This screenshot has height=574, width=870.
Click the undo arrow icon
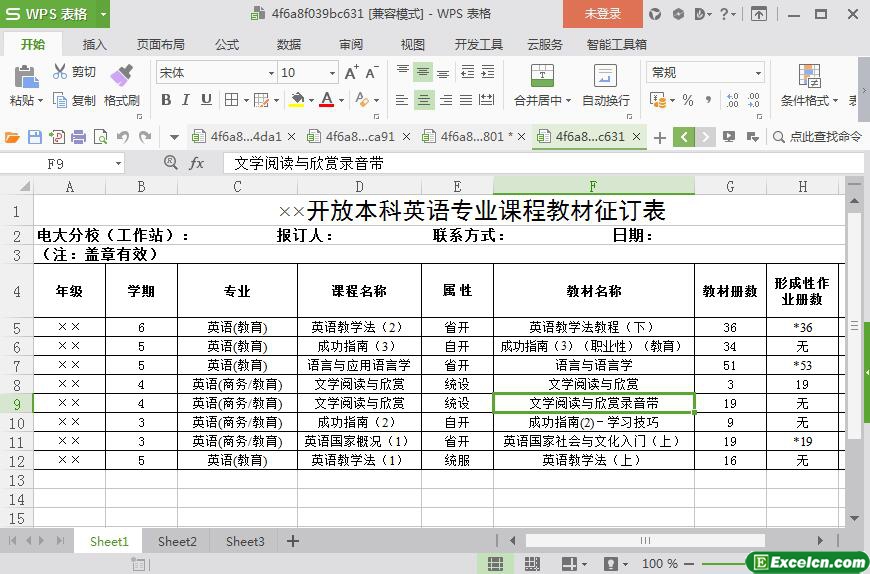pos(122,137)
